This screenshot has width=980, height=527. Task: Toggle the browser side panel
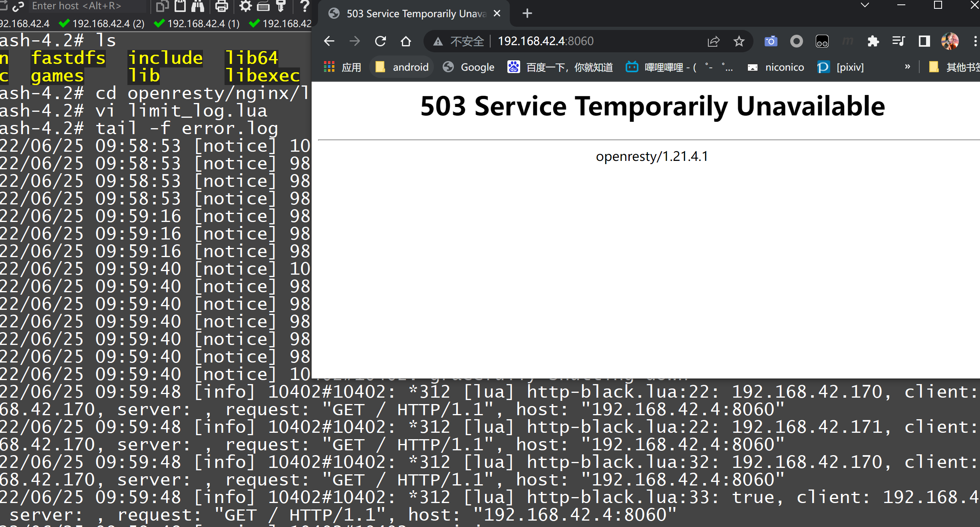point(924,41)
